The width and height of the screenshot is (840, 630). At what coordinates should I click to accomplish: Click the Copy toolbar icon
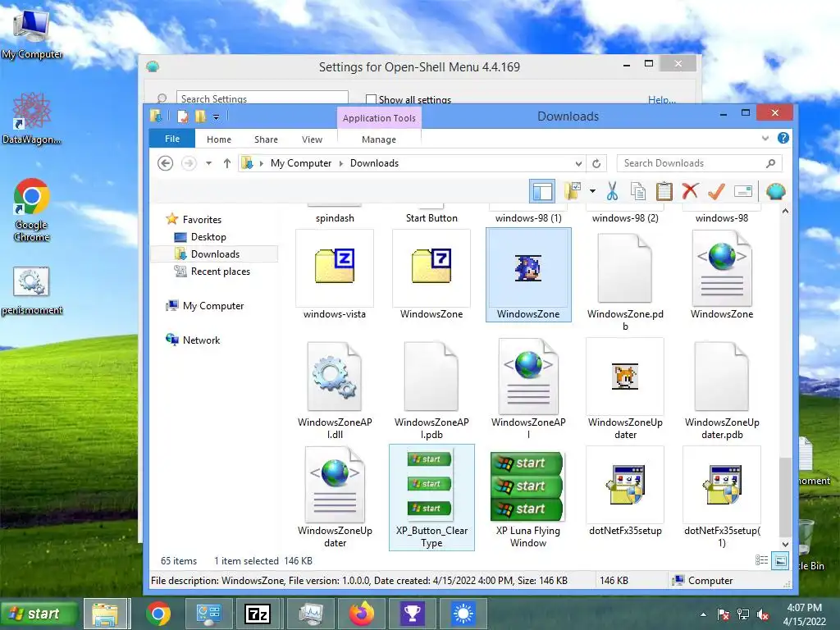click(637, 191)
